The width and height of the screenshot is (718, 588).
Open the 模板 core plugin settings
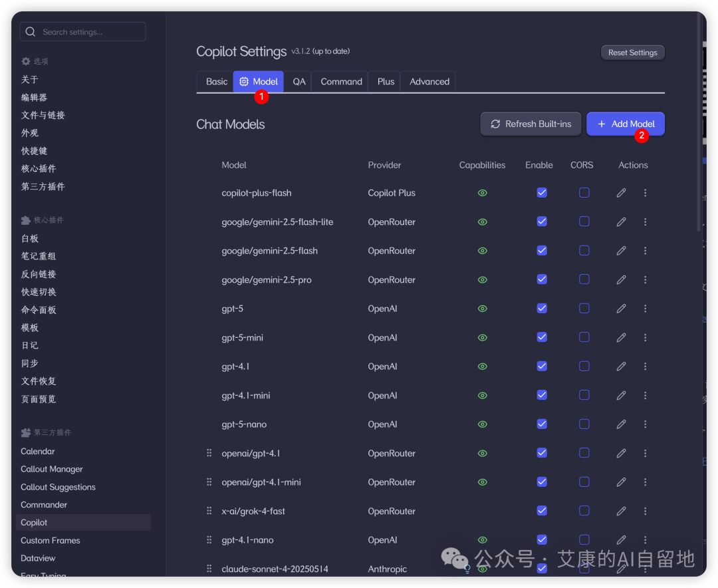[x=30, y=328]
